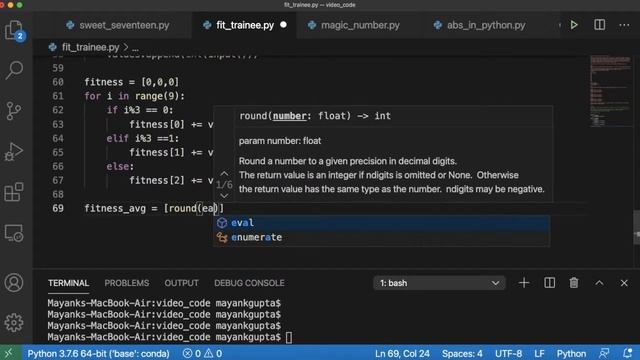The image size is (640, 360).
Task: Open the feedback icon in status bar
Action: click(604, 353)
